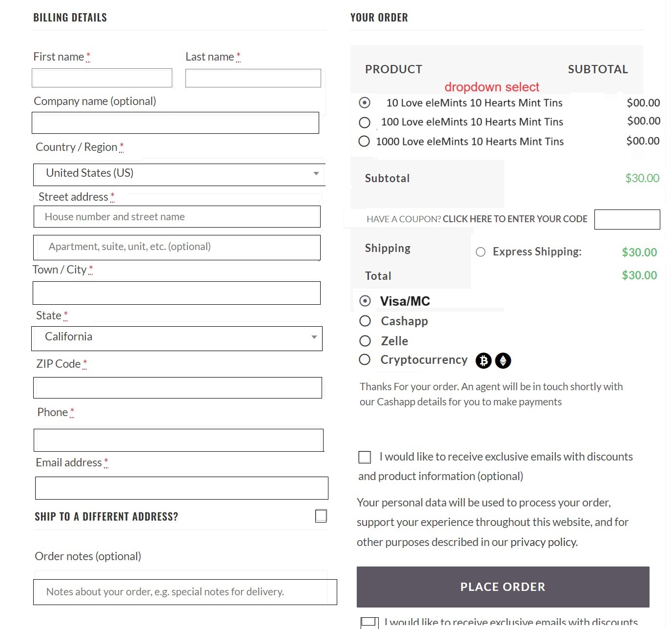Choose Express Shipping radio option
This screenshot has width=672, height=629.
[481, 252]
